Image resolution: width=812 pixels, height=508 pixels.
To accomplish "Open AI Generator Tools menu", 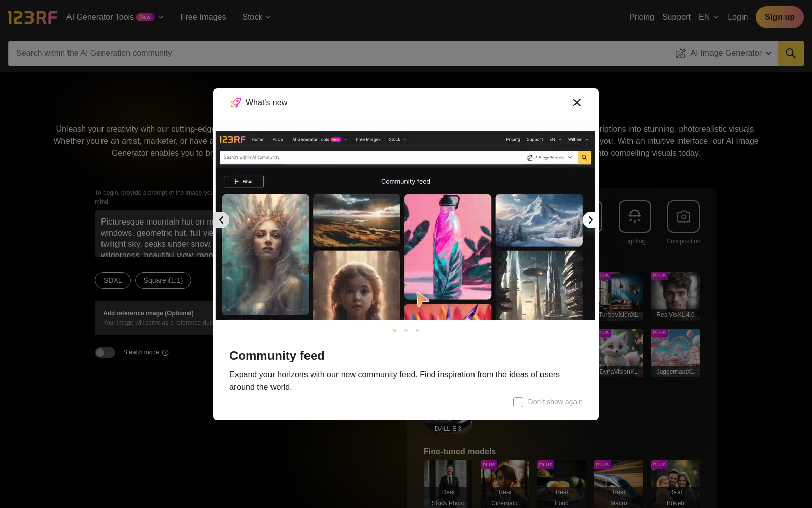I will tap(115, 17).
